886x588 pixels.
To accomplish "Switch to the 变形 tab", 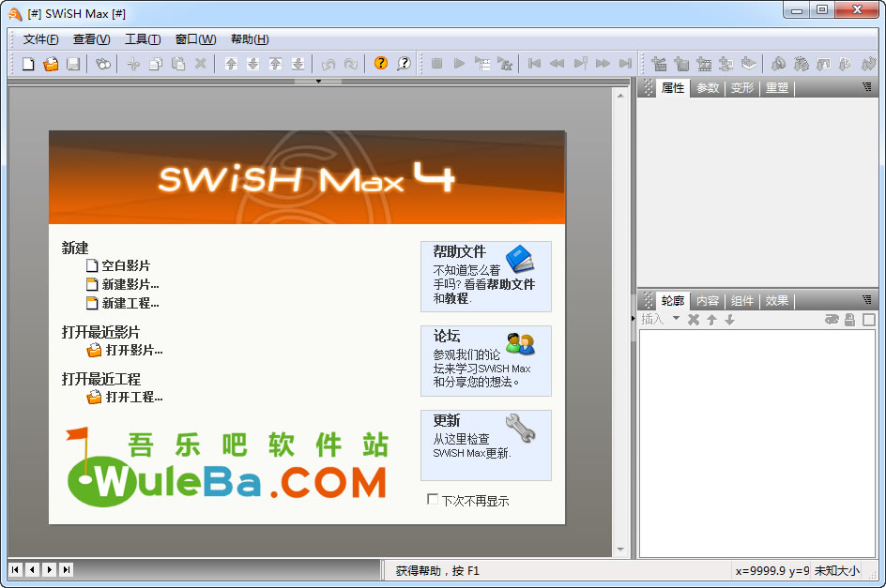I will click(742, 87).
